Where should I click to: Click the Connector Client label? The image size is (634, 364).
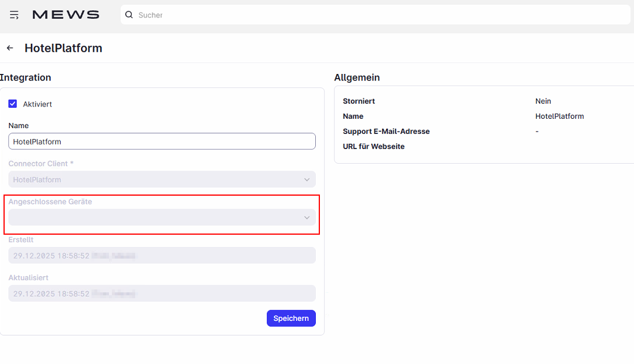tap(41, 164)
